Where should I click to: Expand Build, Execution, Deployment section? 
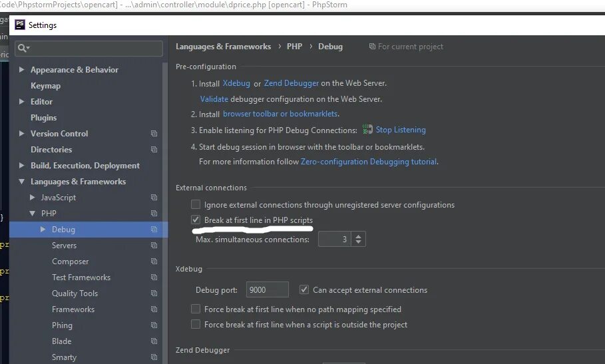pos(21,166)
